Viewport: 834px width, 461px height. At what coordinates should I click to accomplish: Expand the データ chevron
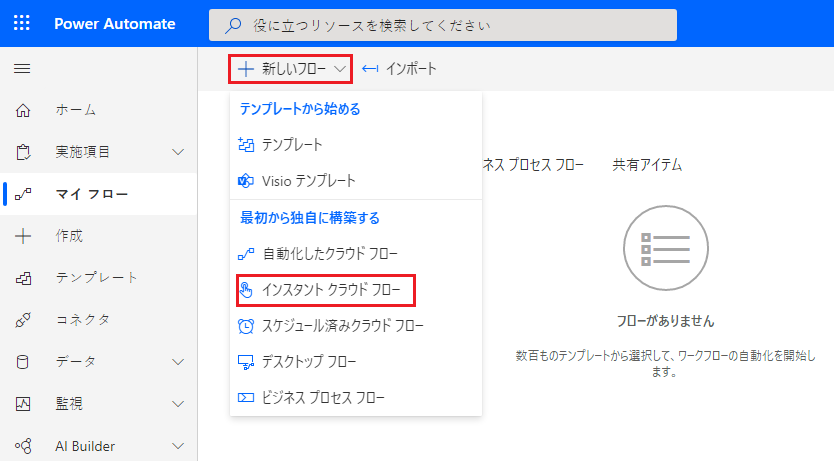pos(178,362)
